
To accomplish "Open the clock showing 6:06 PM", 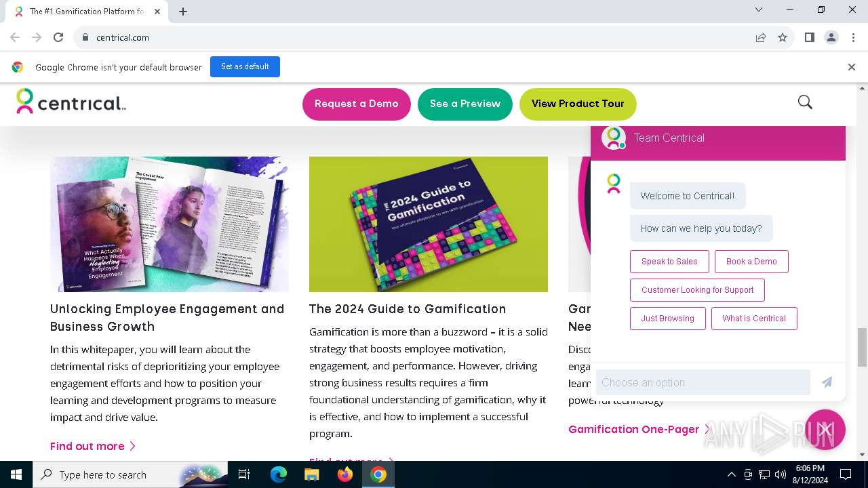I will [x=810, y=474].
